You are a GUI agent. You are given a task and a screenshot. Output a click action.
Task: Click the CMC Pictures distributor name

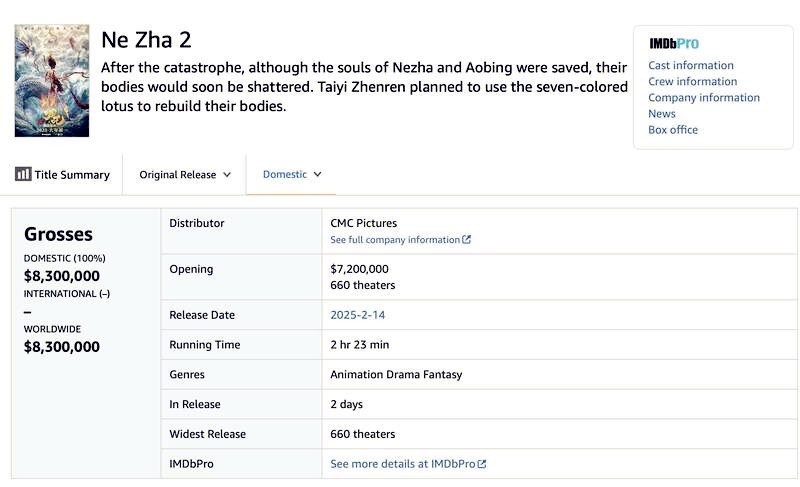(363, 223)
